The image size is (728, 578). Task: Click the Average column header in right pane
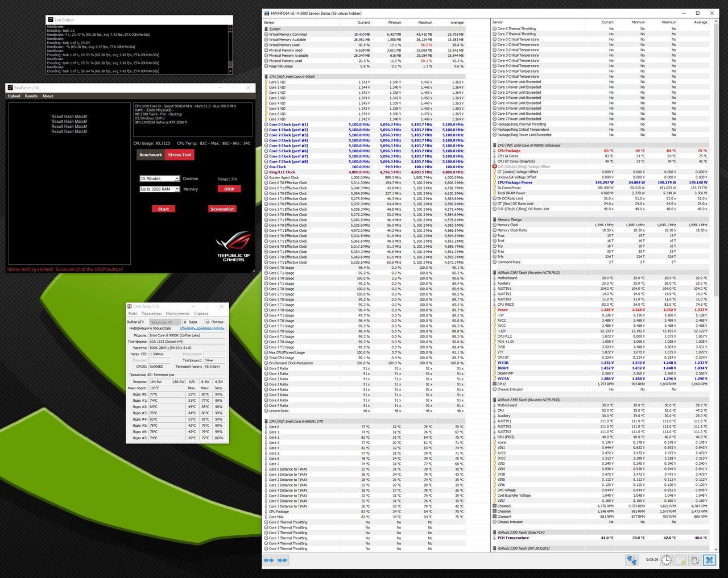701,22
